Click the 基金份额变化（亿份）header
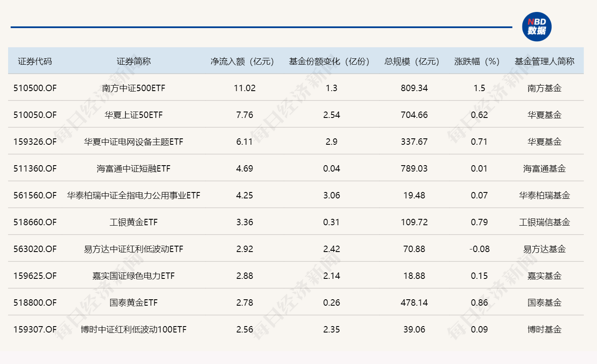The image size is (597, 364). (329, 61)
